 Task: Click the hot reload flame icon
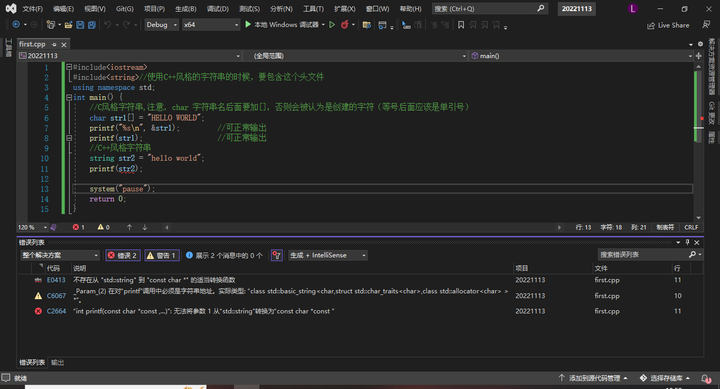tap(344, 25)
